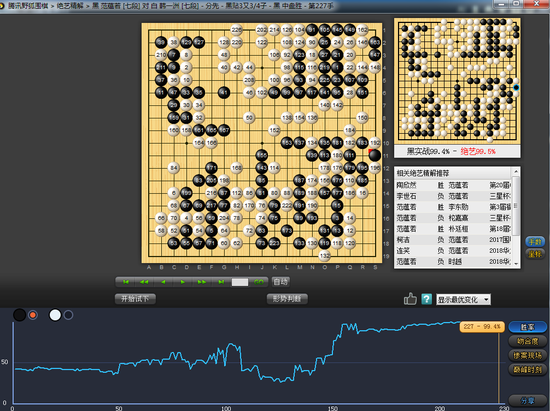
Task: Click the 227 - 99.4% chart marker label
Action: [x=482, y=326]
